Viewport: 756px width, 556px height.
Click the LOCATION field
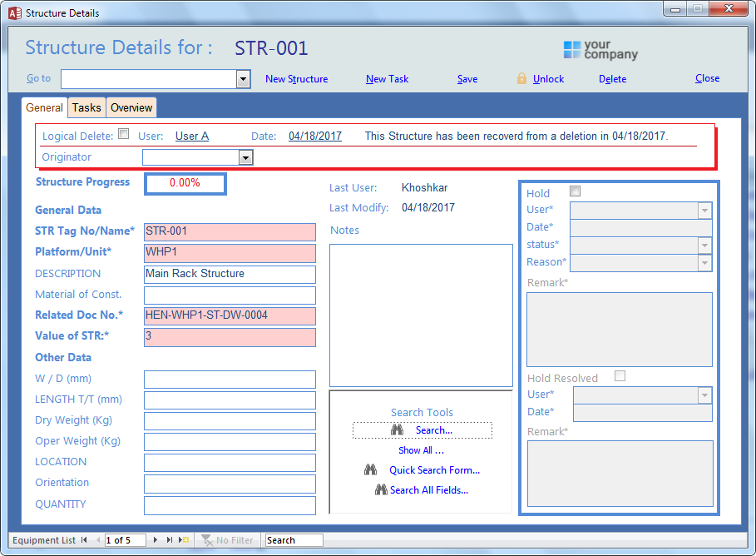point(230,463)
